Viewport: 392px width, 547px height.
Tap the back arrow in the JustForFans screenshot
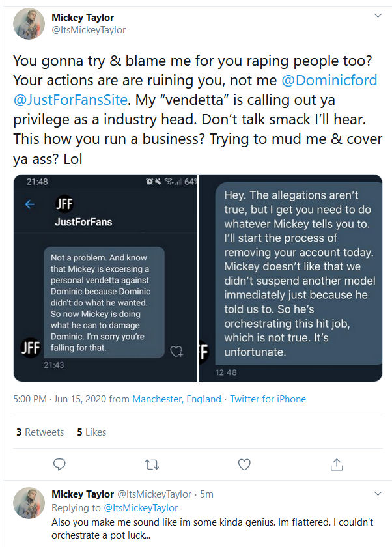[x=30, y=204]
